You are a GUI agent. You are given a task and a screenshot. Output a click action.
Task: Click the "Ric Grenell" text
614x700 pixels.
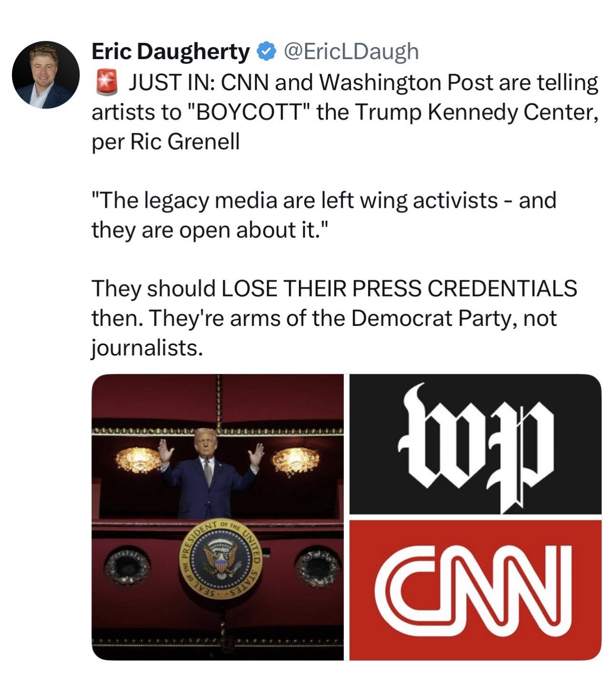pos(185,142)
